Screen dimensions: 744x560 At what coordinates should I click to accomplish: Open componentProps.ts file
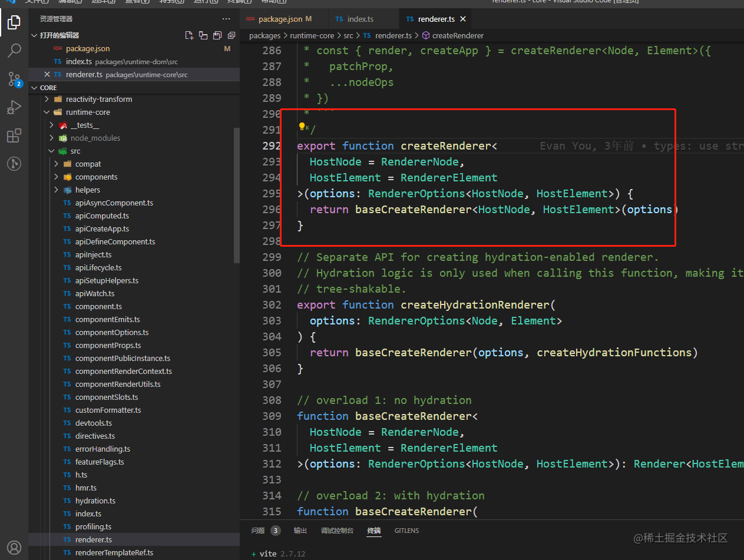108,345
